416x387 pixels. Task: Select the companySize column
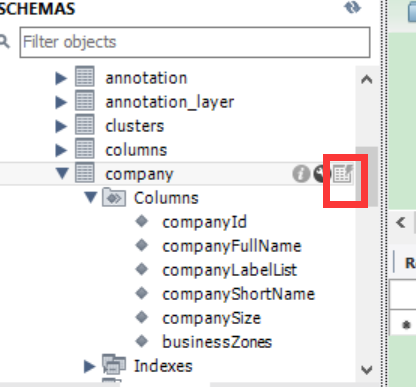click(x=211, y=318)
